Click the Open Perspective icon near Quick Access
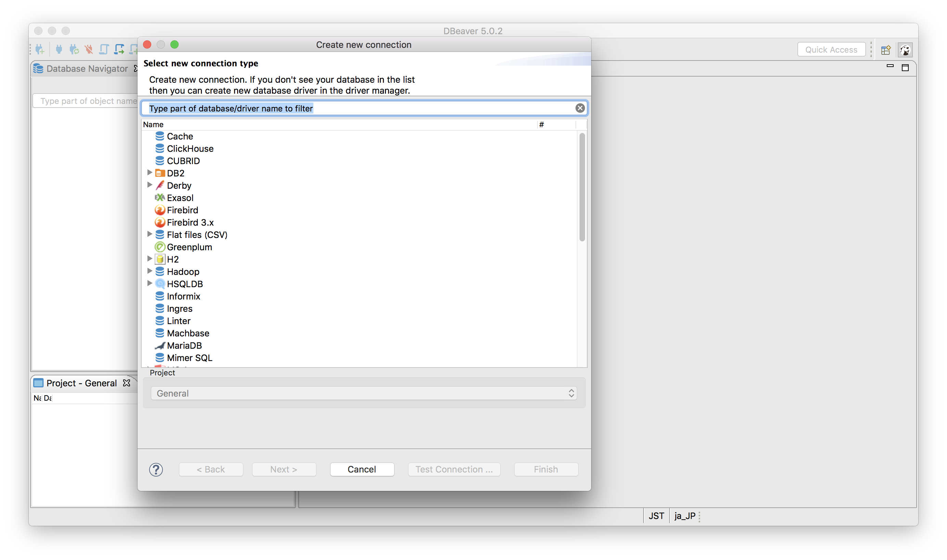 pyautogui.click(x=885, y=50)
